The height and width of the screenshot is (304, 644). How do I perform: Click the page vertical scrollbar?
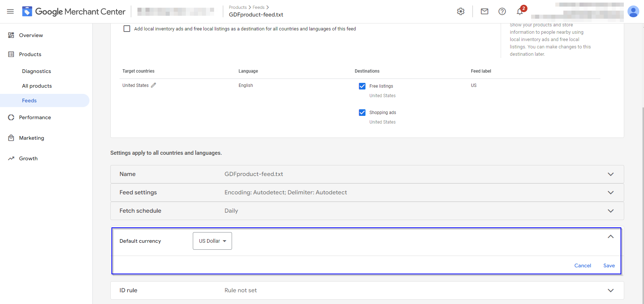pos(643,205)
